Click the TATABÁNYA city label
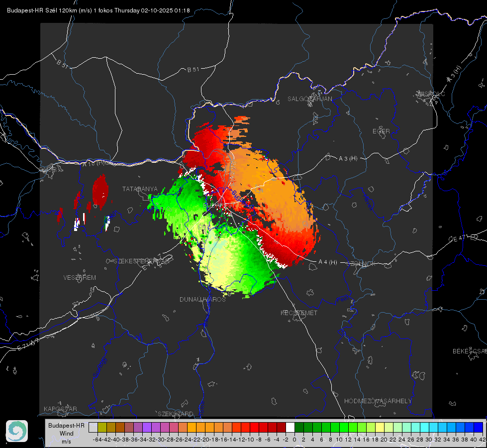The height and width of the screenshot is (448, 487). 140,189
